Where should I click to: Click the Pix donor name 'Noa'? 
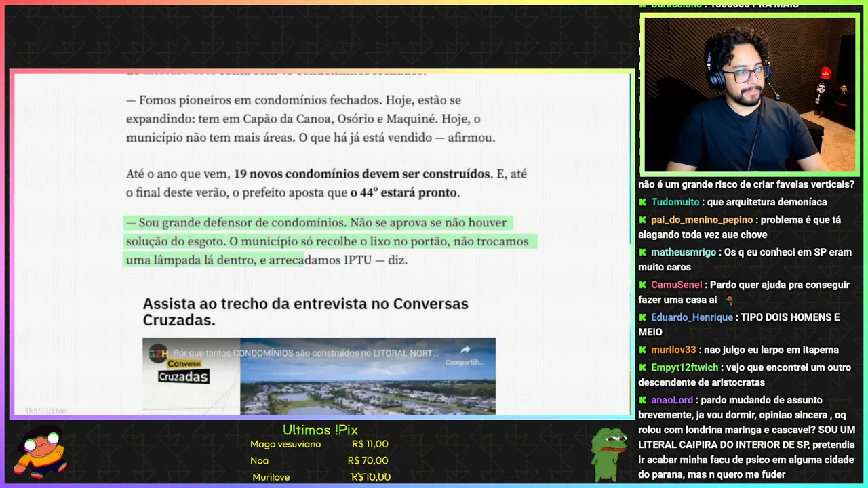258,461
